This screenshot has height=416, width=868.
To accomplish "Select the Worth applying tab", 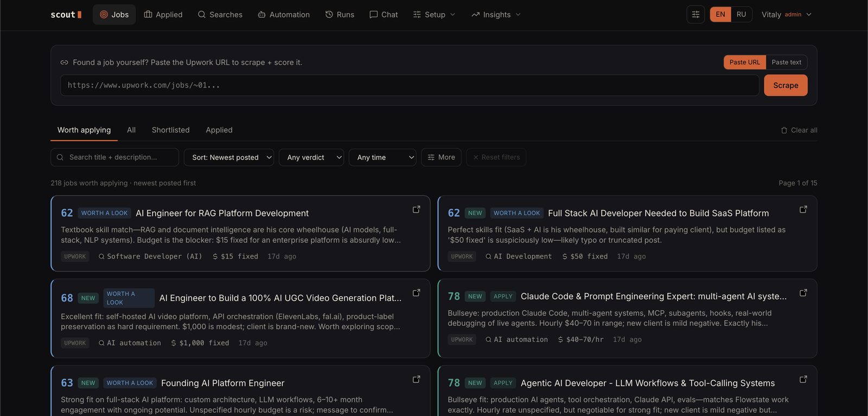I will (84, 130).
